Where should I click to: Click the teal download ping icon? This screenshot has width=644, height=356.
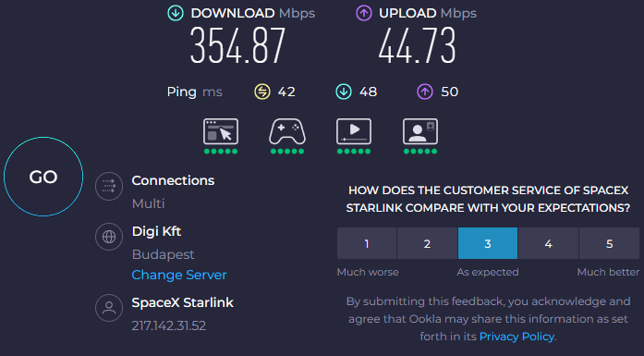[x=344, y=92]
